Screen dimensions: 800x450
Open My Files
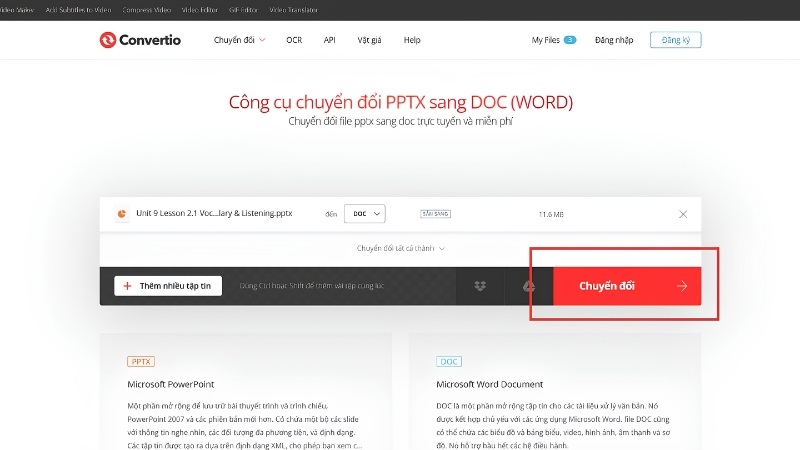pyautogui.click(x=545, y=40)
